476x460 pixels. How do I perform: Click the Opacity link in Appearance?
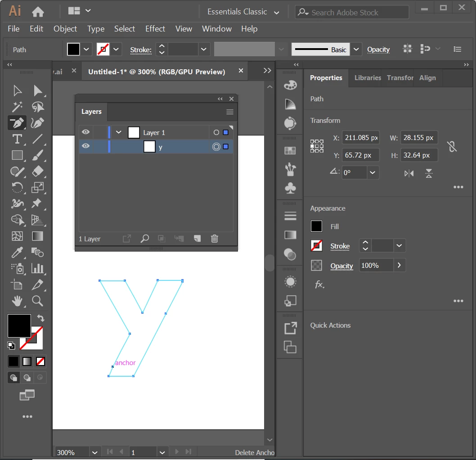pyautogui.click(x=341, y=266)
